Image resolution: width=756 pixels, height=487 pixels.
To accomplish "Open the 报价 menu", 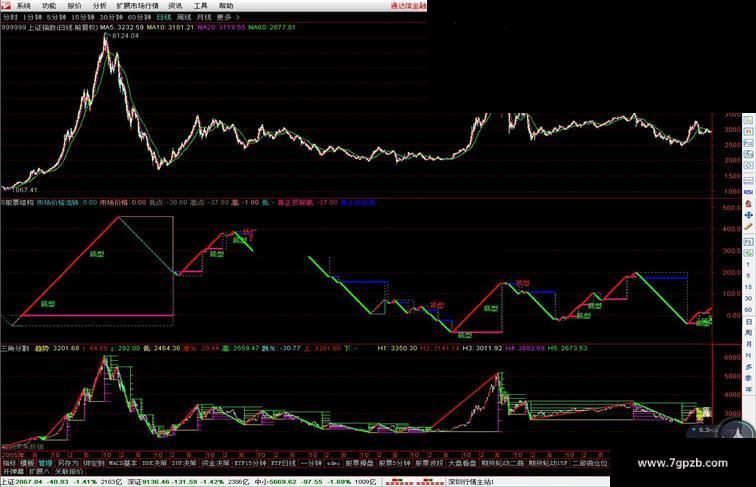I will [74, 6].
